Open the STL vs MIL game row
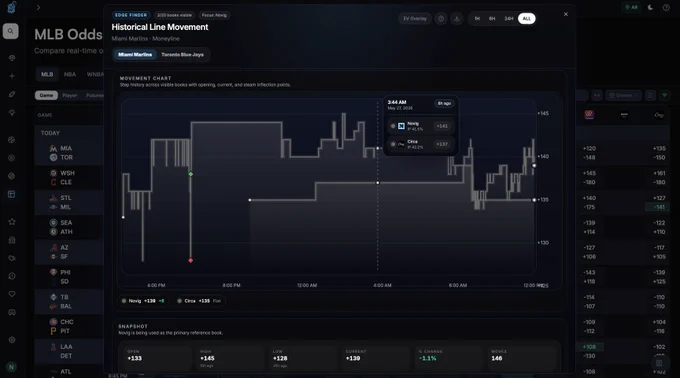The height and width of the screenshot is (378, 680). (69, 202)
